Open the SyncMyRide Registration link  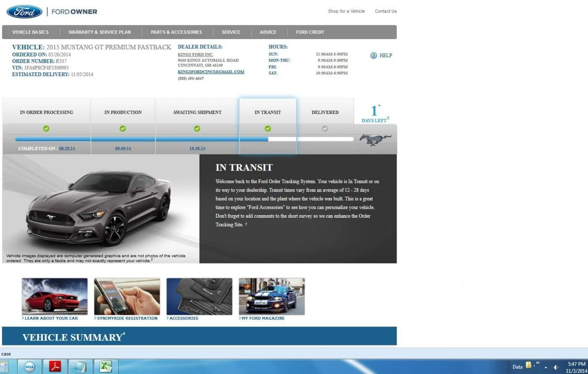click(127, 318)
